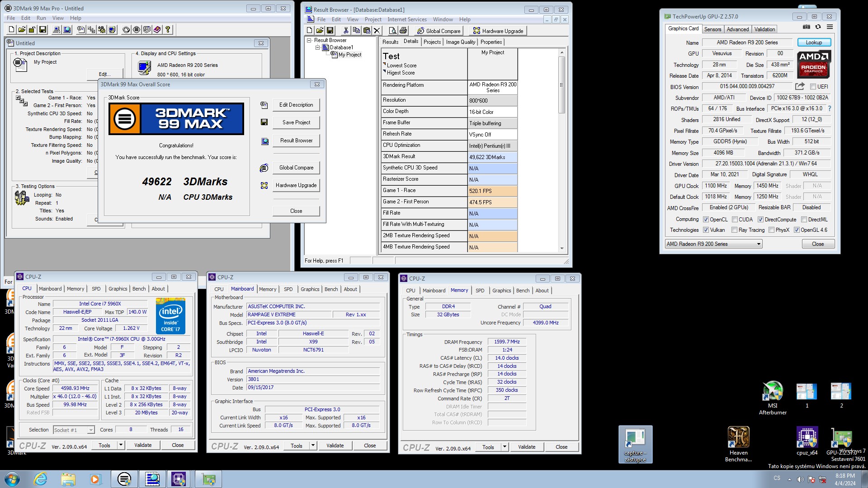Click Save floppy icon in 3DMark 99 toolbar

point(42,30)
